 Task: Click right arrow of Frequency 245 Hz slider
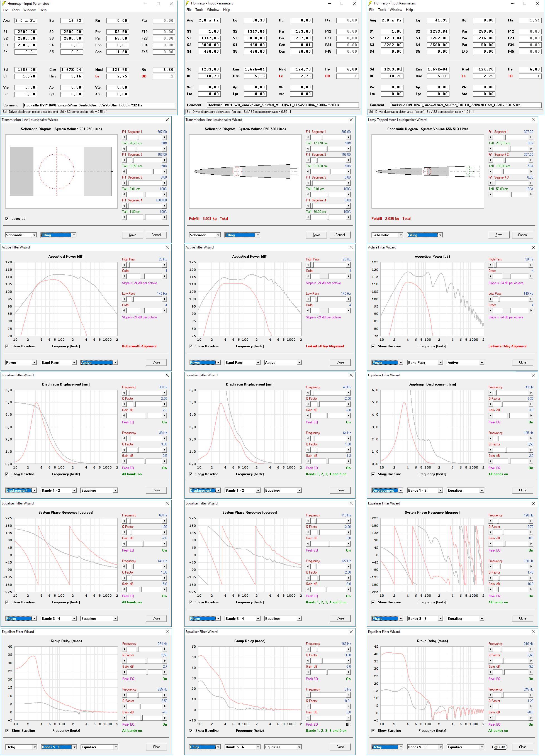531,695
